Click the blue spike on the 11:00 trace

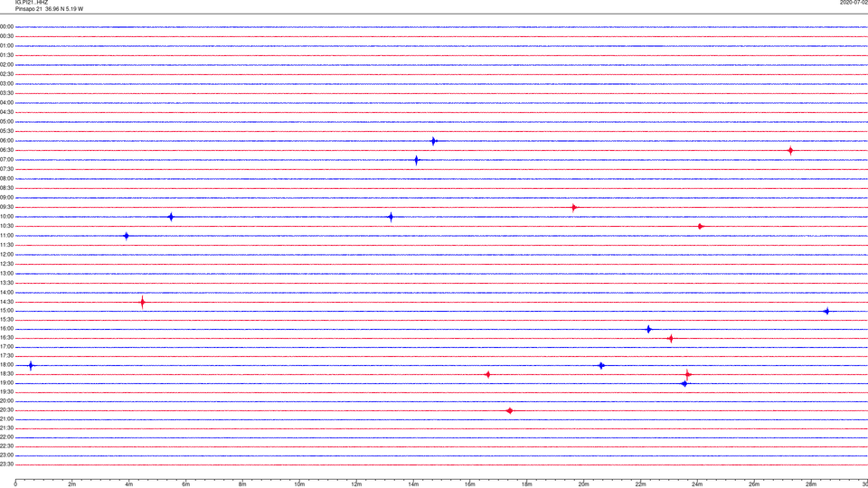(127, 236)
